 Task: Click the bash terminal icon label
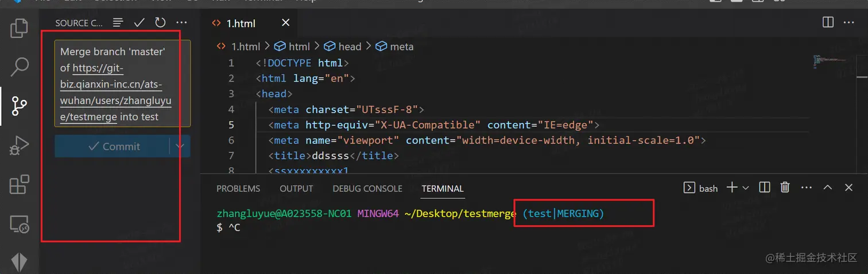(700, 188)
